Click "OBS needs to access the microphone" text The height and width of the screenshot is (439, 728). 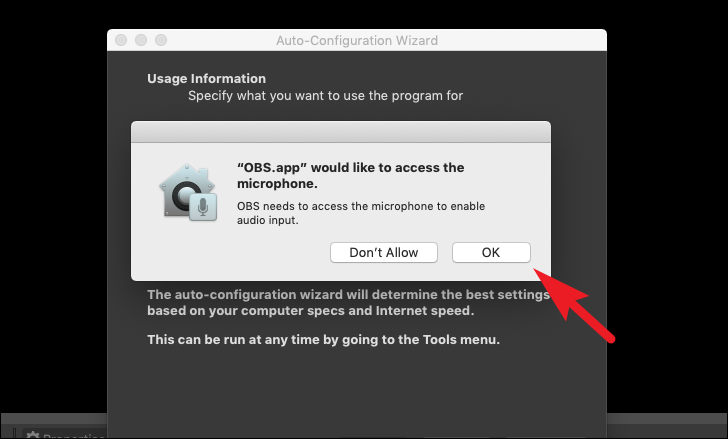[x=361, y=213]
